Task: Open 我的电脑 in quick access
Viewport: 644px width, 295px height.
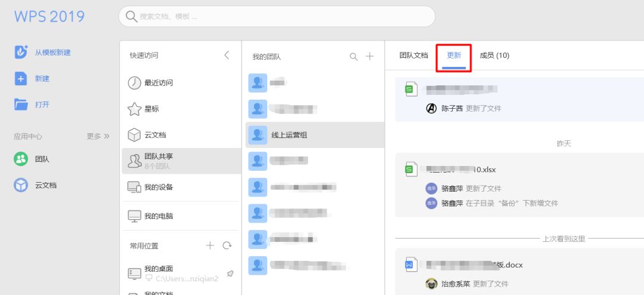Action: (180, 216)
